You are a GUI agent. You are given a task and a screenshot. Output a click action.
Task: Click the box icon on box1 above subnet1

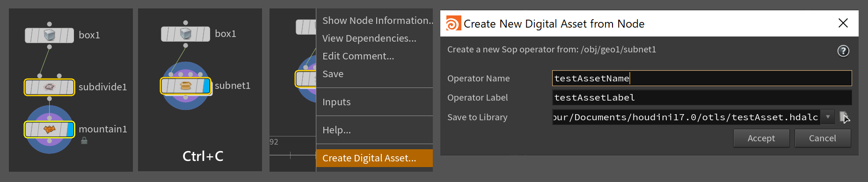pyautogui.click(x=186, y=34)
